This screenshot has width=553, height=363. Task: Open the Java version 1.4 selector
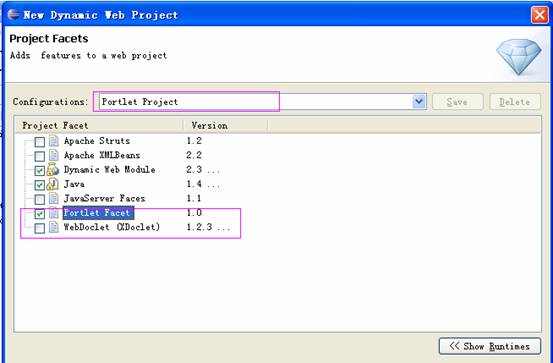203,184
